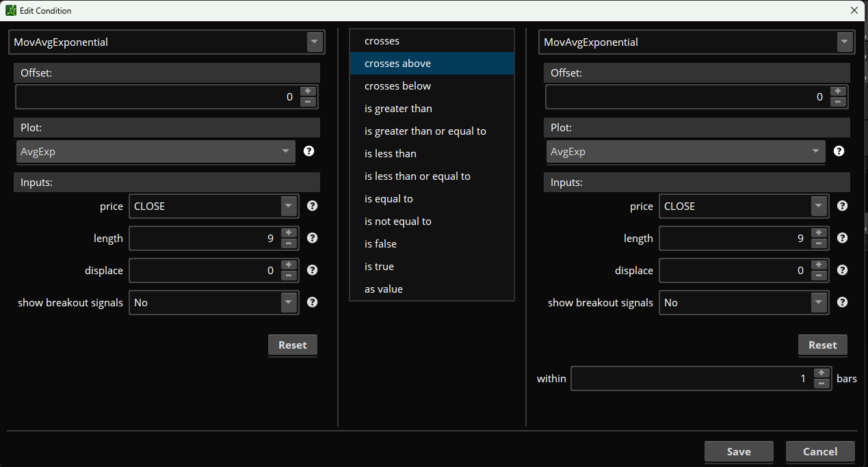Click help icon beside left price input
Viewport: 868px width, 467px height.
tap(313, 206)
